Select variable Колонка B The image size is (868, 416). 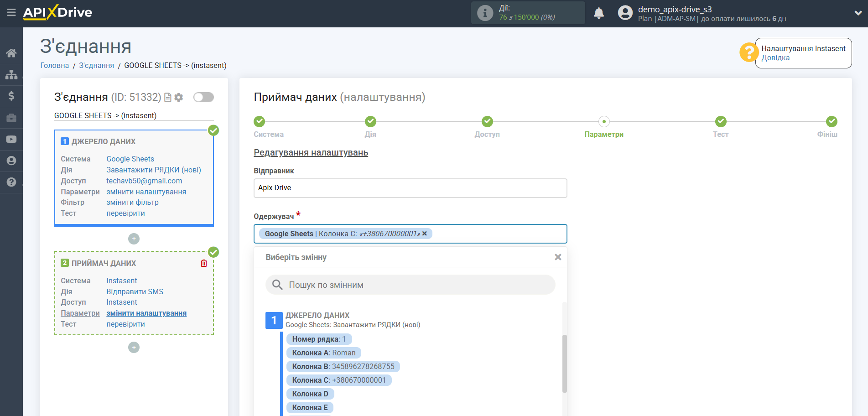pos(343,366)
